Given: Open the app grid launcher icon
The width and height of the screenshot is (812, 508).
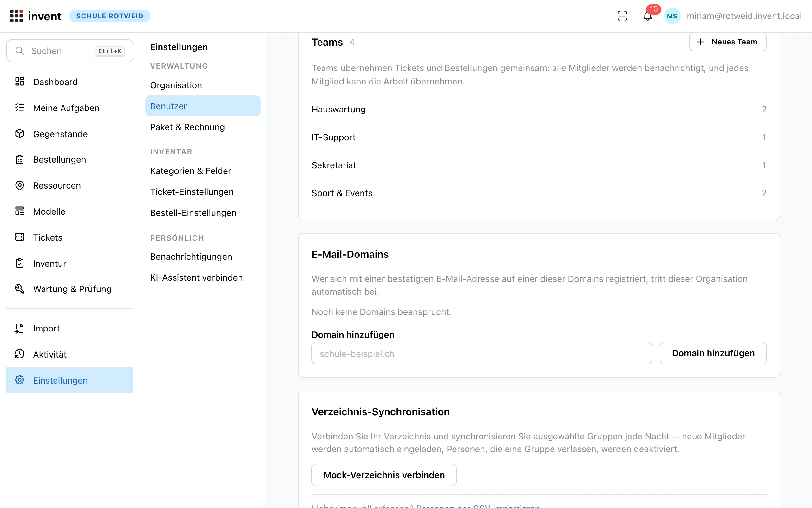Looking at the screenshot, I should pos(16,16).
